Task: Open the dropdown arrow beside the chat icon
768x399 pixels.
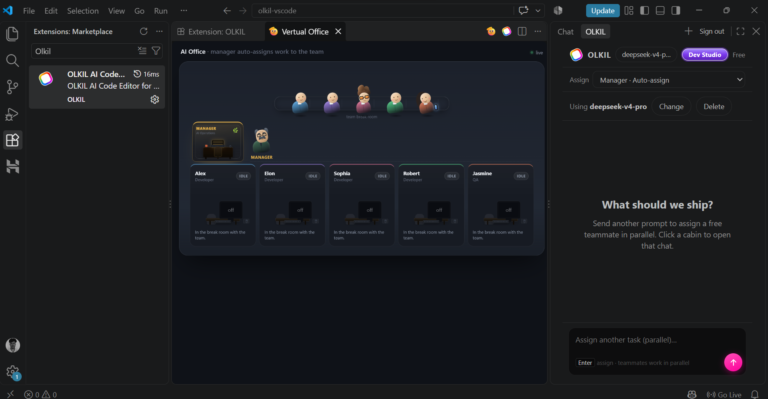Action: pyautogui.click(x=538, y=10)
